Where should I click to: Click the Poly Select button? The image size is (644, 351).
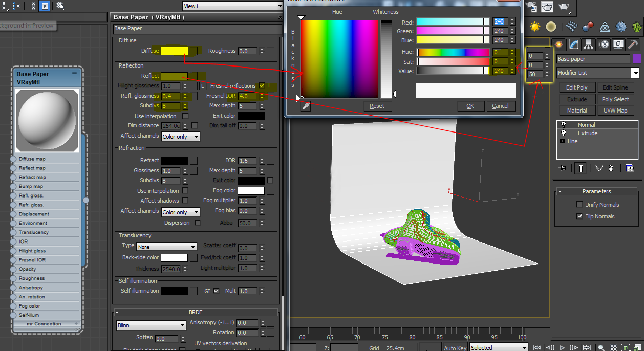click(615, 99)
